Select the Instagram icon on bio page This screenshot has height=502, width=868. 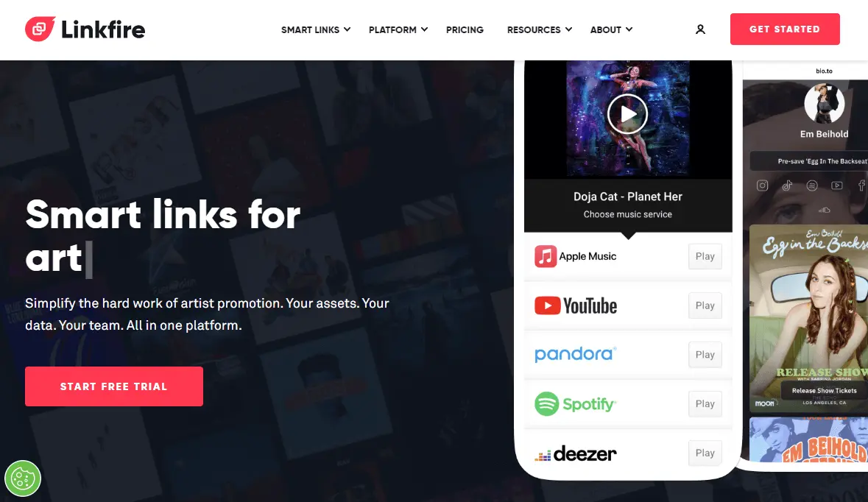(762, 185)
